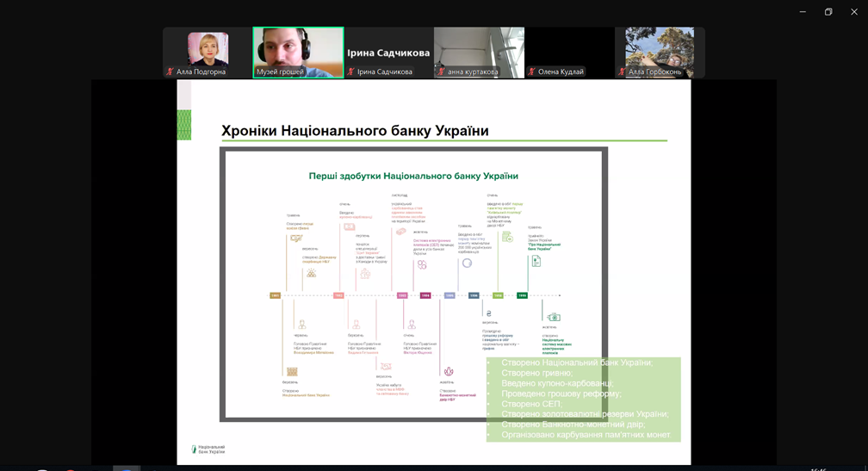
Task: Click the large Ірина Садчикова name tile
Action: 388,52
